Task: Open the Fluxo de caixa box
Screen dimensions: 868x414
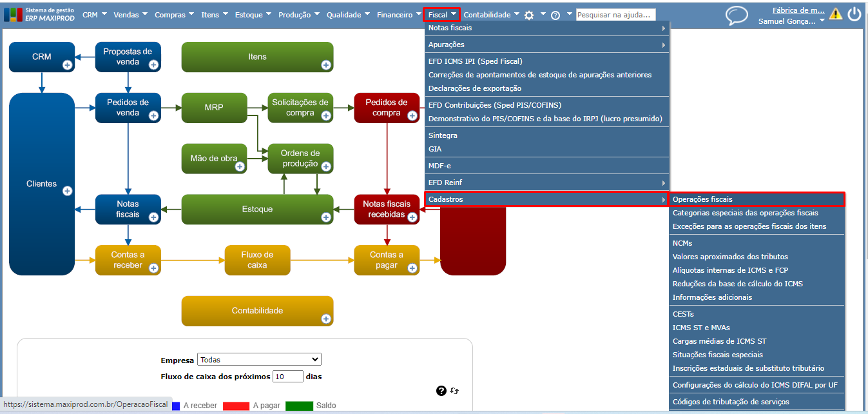Action: (257, 260)
